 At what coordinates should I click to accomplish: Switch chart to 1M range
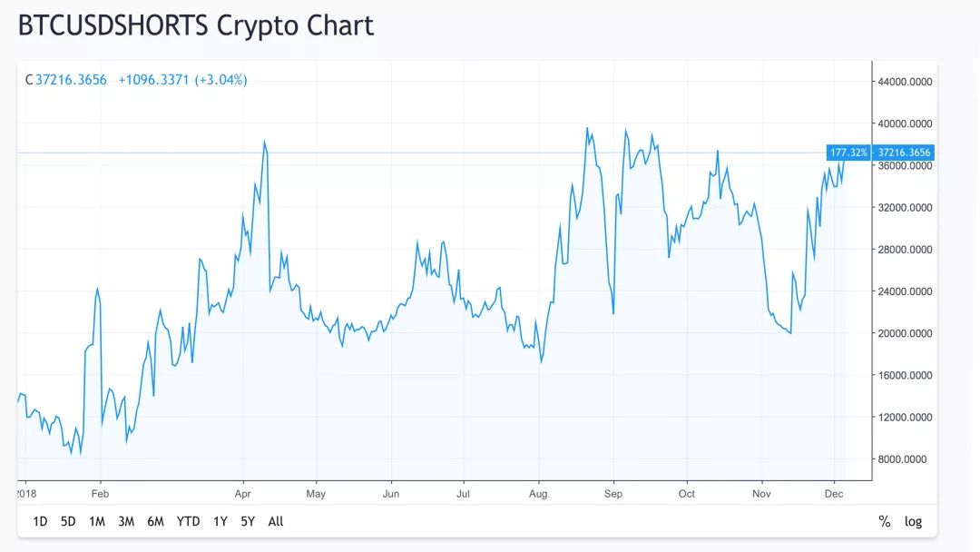97,521
